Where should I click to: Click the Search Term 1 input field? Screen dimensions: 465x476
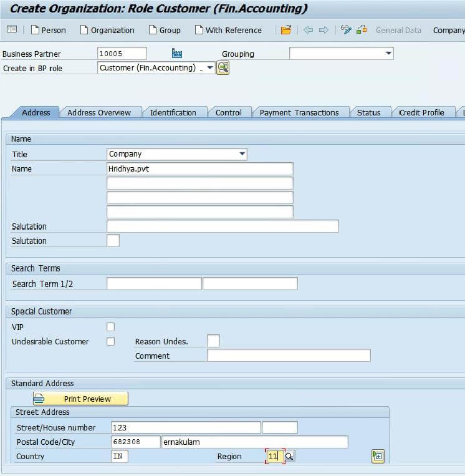point(154,284)
